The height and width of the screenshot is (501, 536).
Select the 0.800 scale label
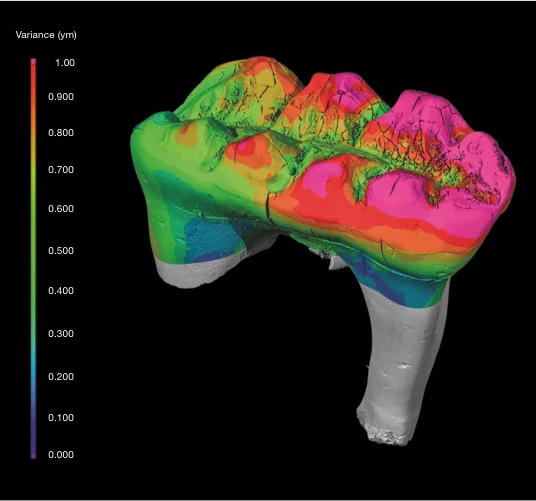[x=61, y=133]
